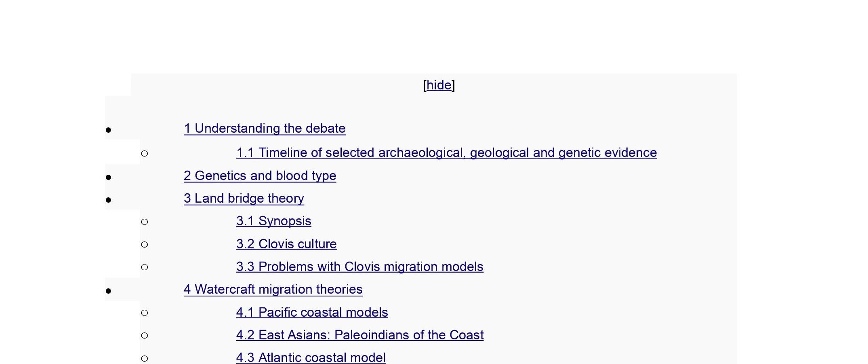Click bullet next to Watercraft migration theories
This screenshot has width=868, height=364.
[x=108, y=291]
